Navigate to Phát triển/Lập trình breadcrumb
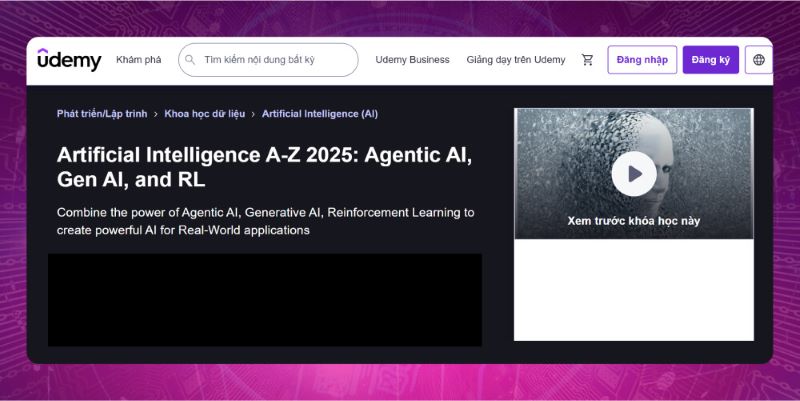This screenshot has width=800, height=401. (102, 114)
